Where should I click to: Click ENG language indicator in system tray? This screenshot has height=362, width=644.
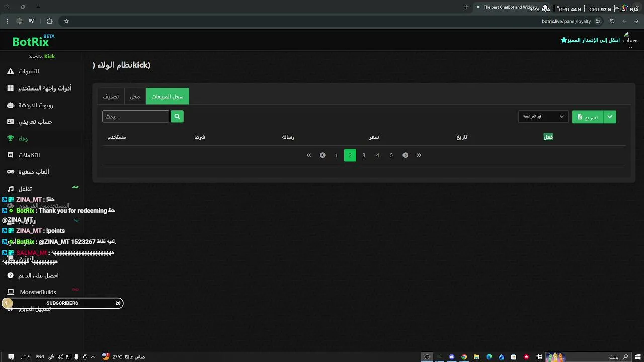pos(40,357)
